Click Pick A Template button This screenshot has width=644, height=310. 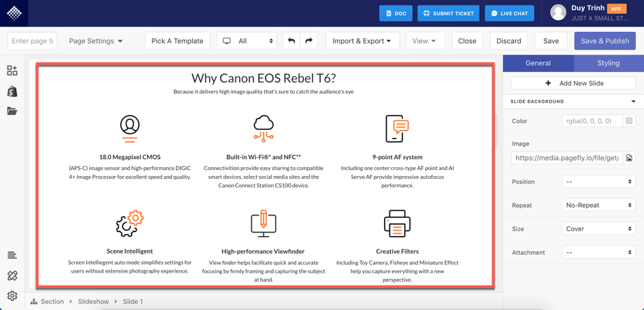[178, 41]
